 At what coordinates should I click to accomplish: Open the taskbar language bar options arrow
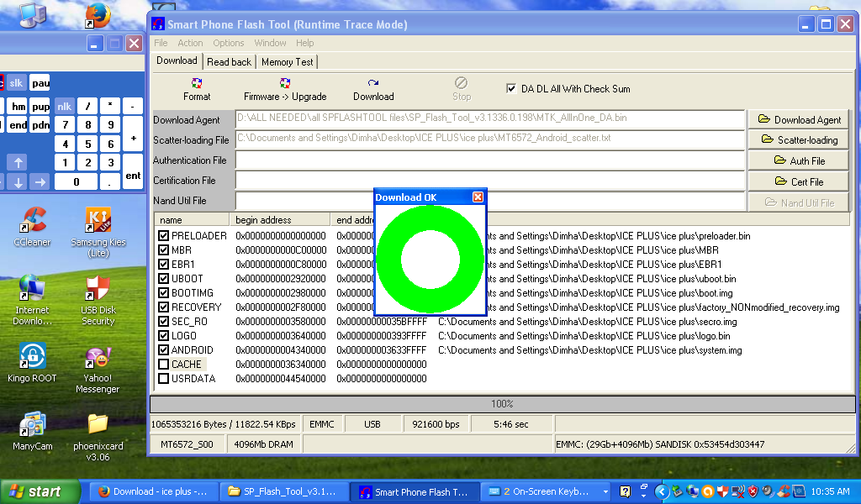pyautogui.click(x=643, y=496)
